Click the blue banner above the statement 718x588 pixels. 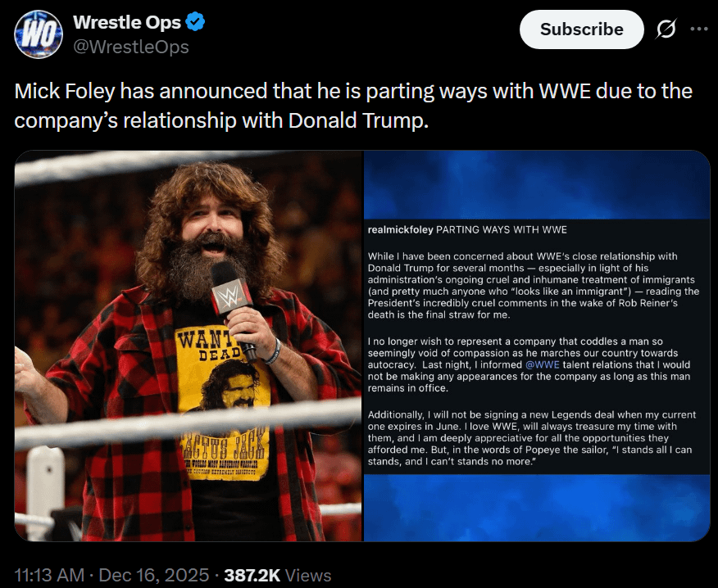(x=537, y=185)
